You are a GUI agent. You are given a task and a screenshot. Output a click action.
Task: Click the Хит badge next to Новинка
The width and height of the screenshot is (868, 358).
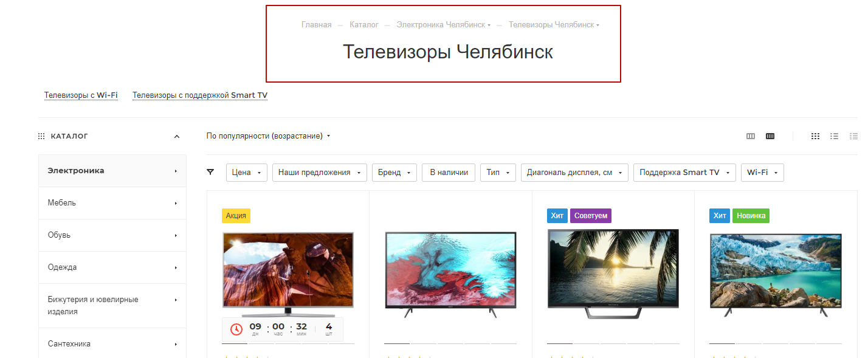coord(720,216)
